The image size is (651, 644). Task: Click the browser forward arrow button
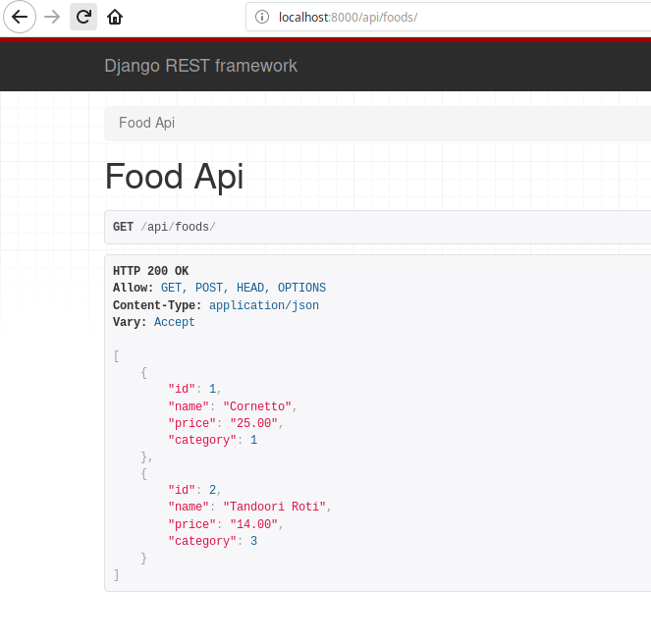click(52, 17)
